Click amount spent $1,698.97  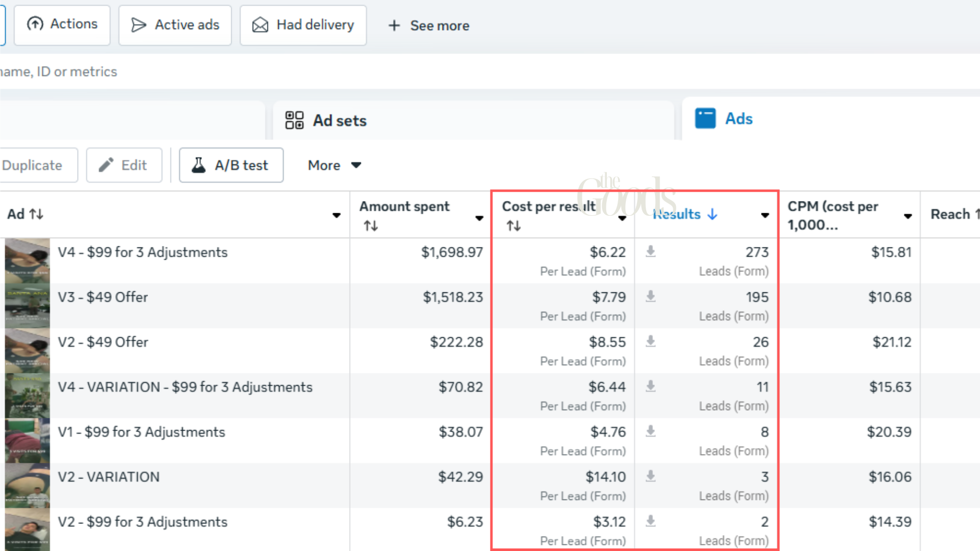[x=452, y=252]
